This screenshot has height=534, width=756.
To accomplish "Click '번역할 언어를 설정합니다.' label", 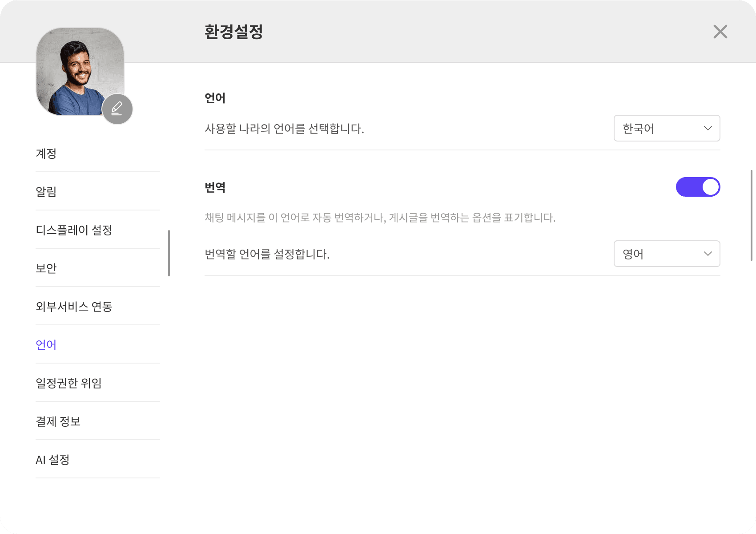I will [267, 254].
